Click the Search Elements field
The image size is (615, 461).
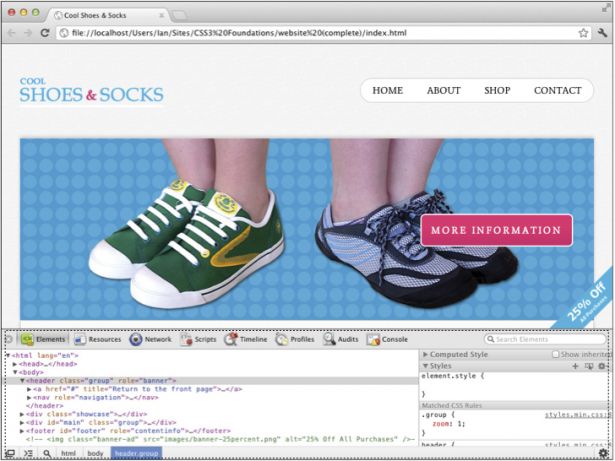545,339
